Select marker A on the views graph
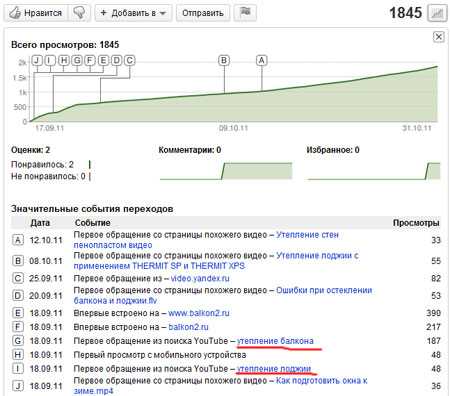Screen dimensions: 450x396 point(262,60)
